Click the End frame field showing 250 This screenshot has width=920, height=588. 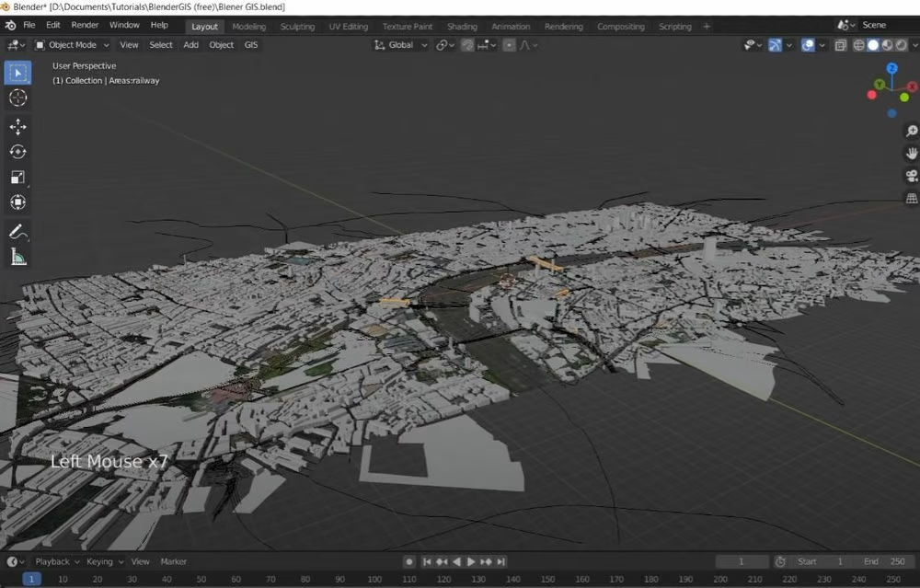(884, 561)
